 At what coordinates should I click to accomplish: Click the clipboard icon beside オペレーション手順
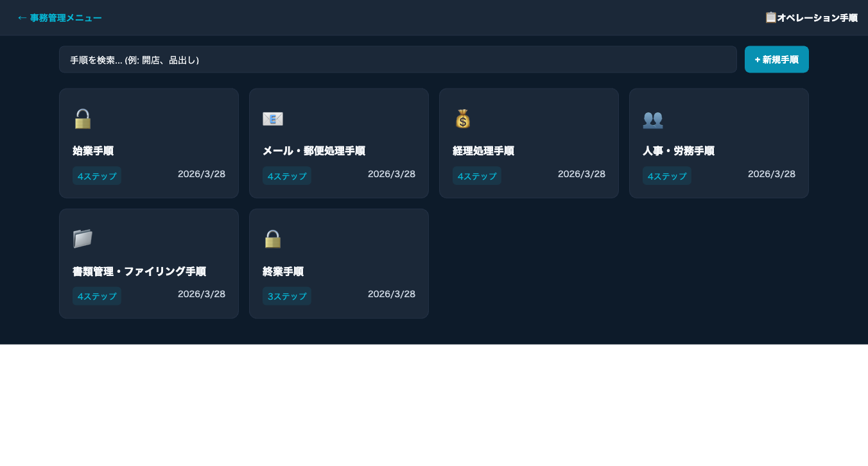(x=770, y=17)
